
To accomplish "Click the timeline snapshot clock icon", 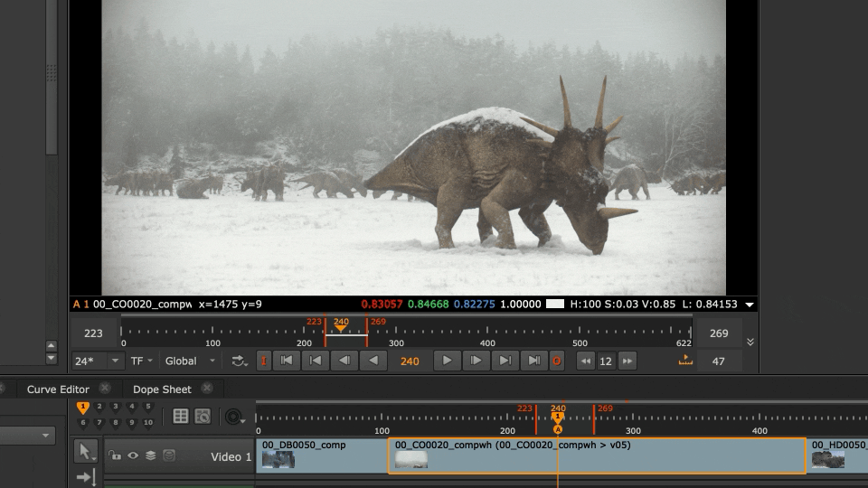I will click(x=203, y=416).
